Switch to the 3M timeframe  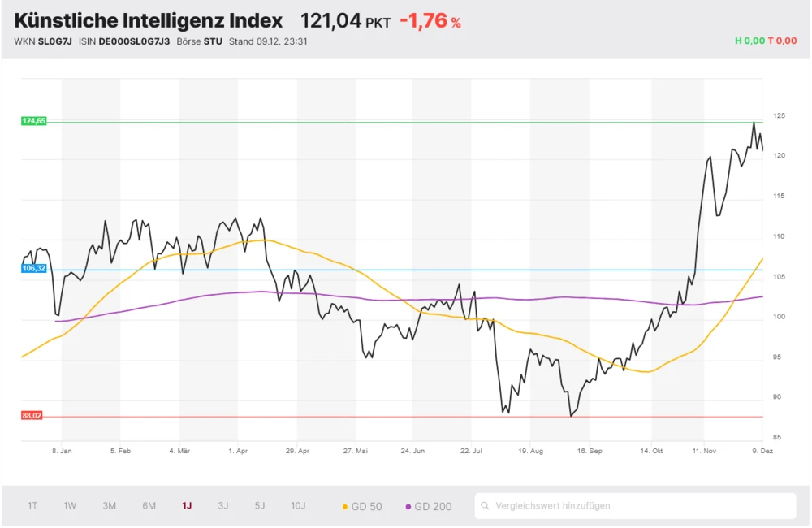[110, 505]
